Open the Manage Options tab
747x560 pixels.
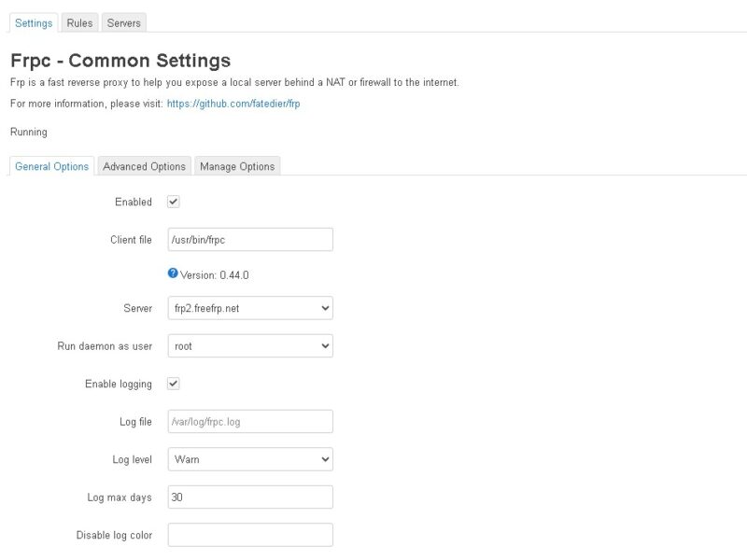coord(237,166)
